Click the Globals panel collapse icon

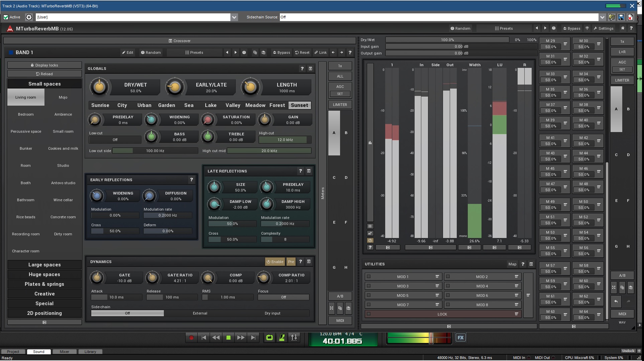[x=310, y=69]
